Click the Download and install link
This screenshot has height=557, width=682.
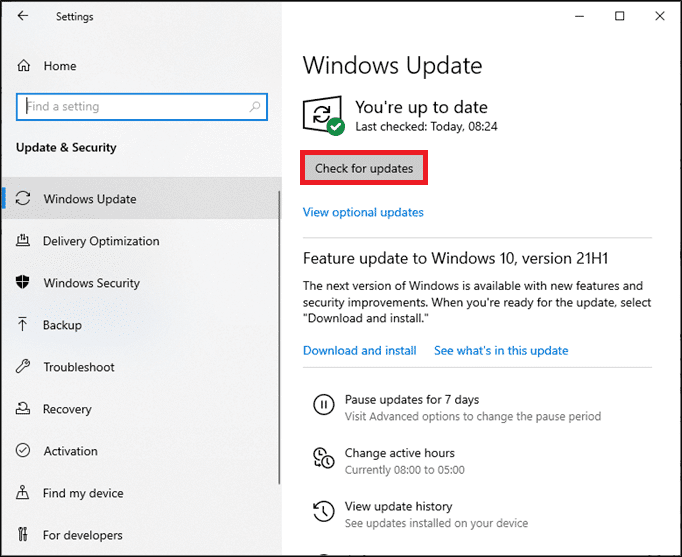[359, 351]
